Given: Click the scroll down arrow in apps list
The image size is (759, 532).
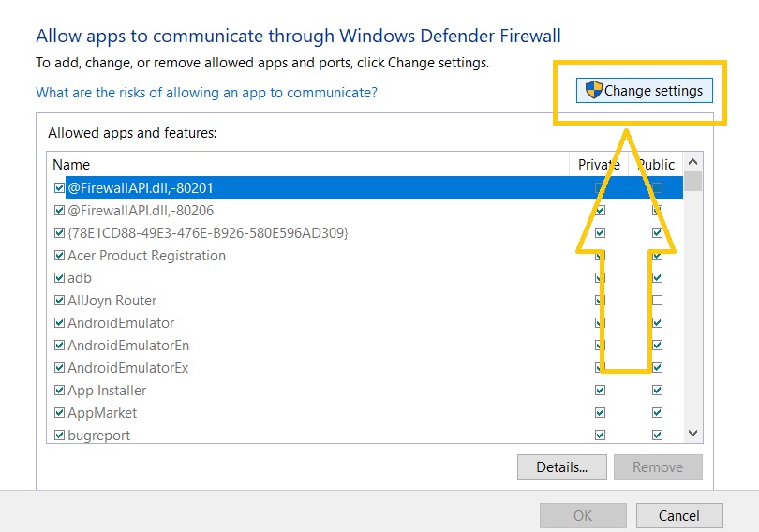Looking at the screenshot, I should pyautogui.click(x=692, y=433).
